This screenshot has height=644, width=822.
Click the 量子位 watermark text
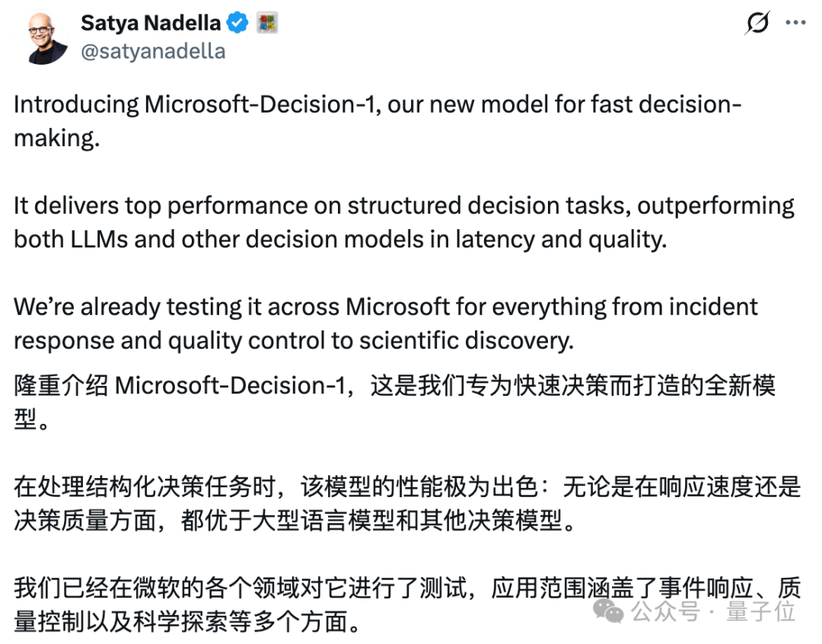(760, 611)
